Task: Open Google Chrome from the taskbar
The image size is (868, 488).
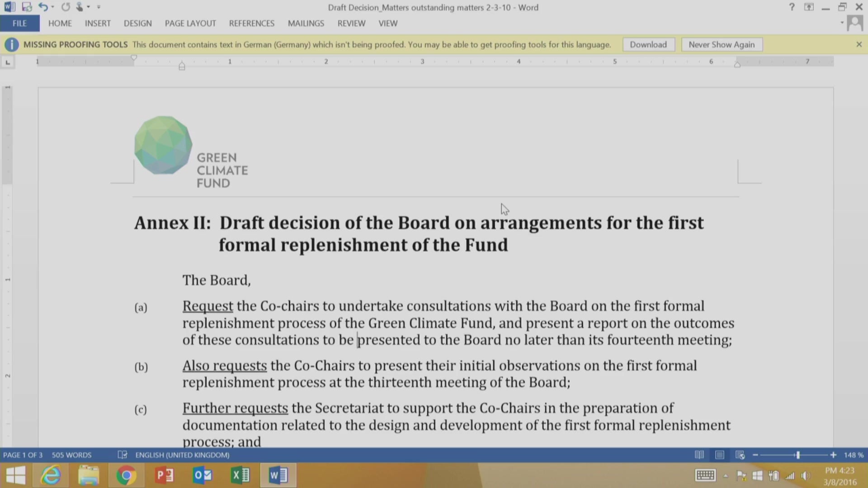Action: click(x=126, y=475)
